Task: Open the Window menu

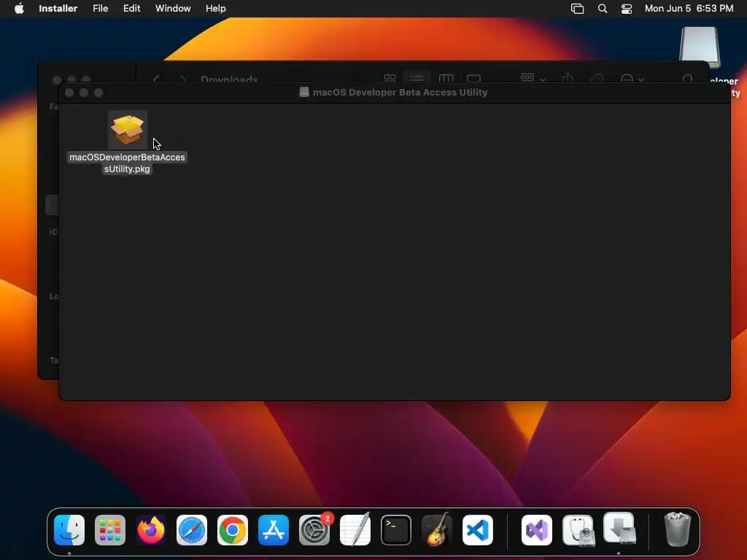Action: click(173, 8)
